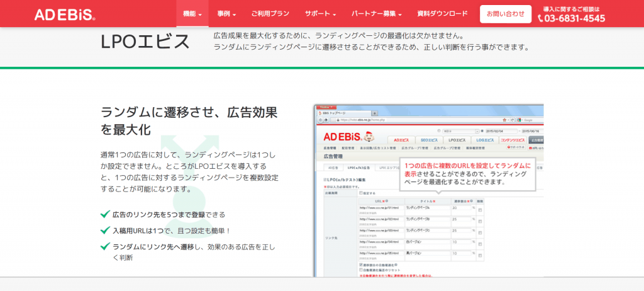The width and height of the screenshot is (644, 291).
Task: Click phone number 03-6831-4545
Action: point(575,18)
